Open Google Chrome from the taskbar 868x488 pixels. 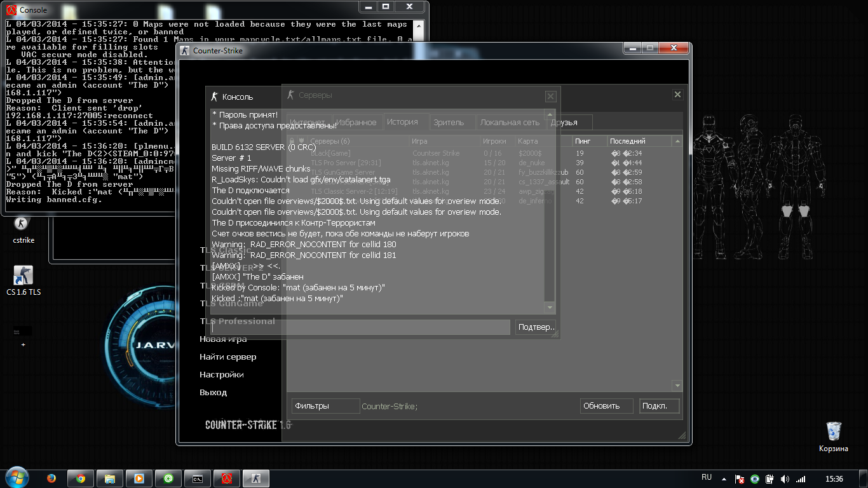point(81,478)
